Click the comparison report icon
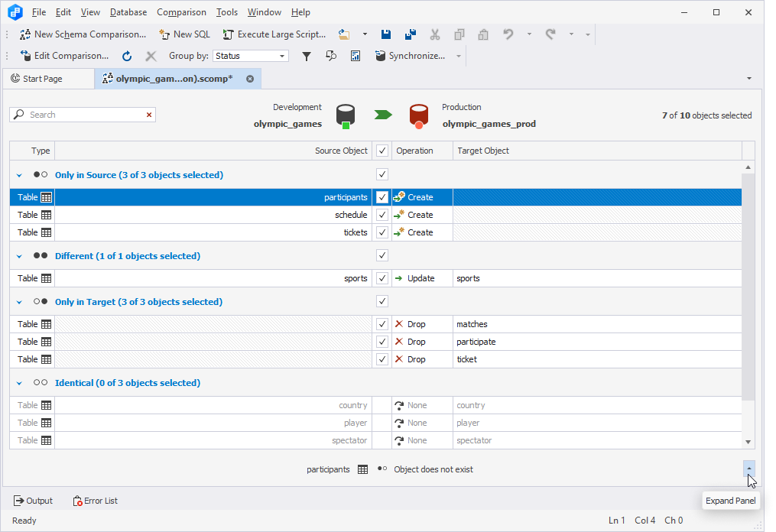This screenshot has width=776, height=532. click(356, 56)
